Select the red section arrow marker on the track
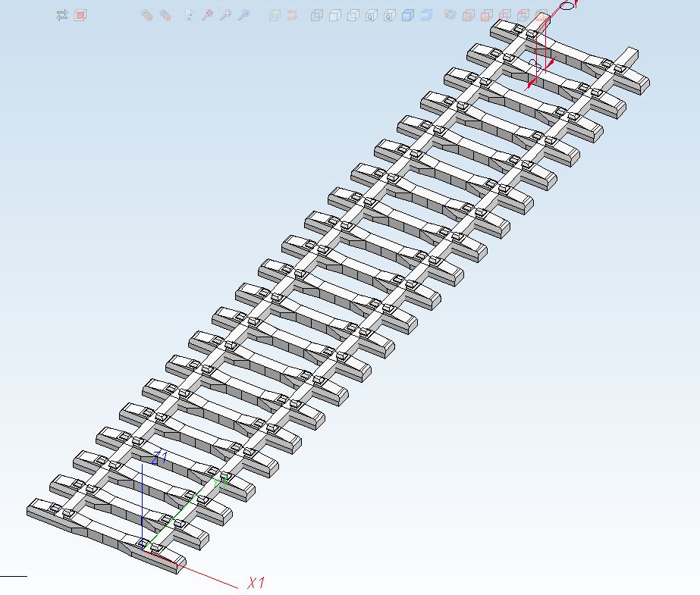 pyautogui.click(x=541, y=74)
